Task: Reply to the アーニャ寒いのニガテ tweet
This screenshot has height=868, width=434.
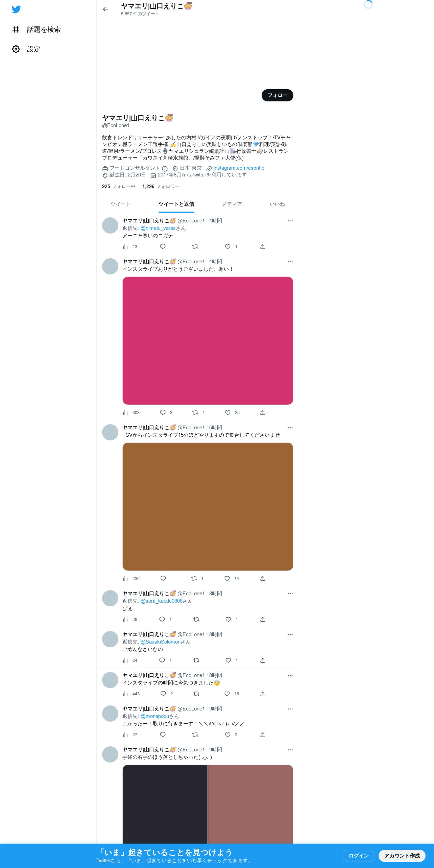Action: point(163,247)
